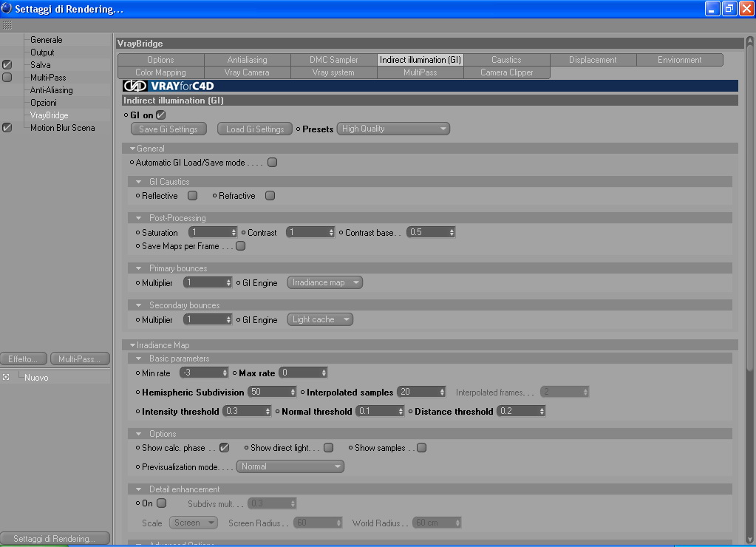Select VrayBridge in the settings list
Screen dimensions: 756x547
50,115
